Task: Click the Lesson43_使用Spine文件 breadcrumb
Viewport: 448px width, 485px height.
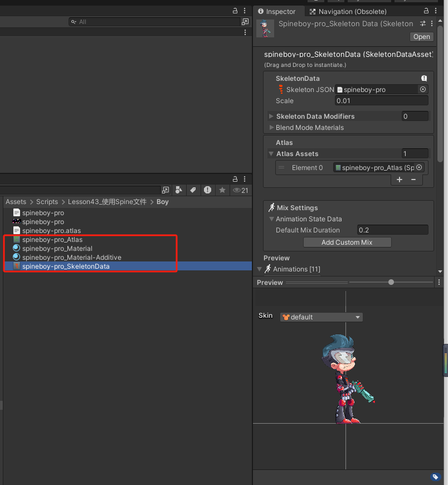Action: point(107,202)
